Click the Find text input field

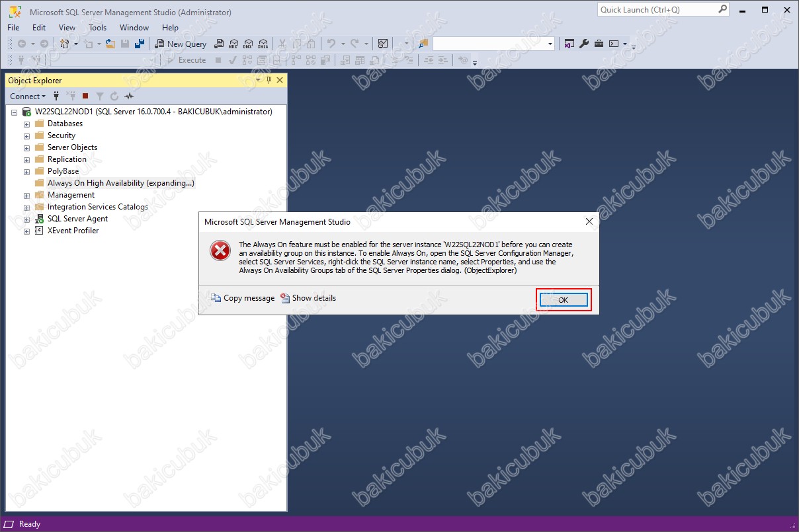click(489, 44)
